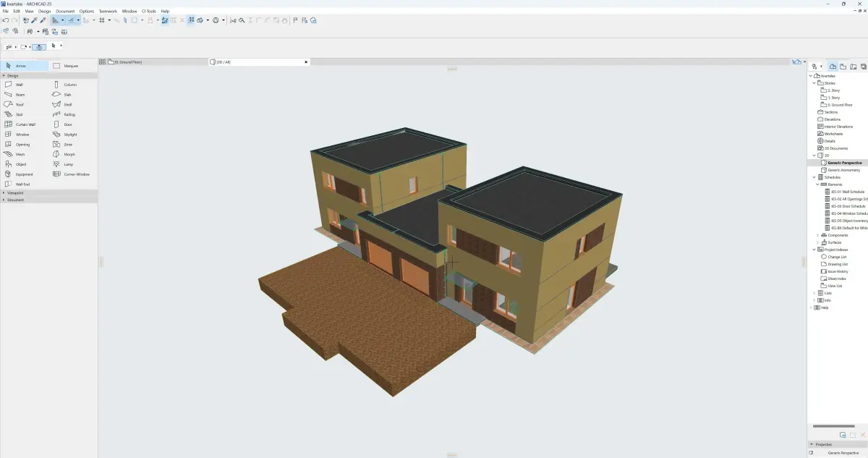Expand the Lists node in Navigator
Image resolution: width=868 pixels, height=458 pixels.
[814, 293]
